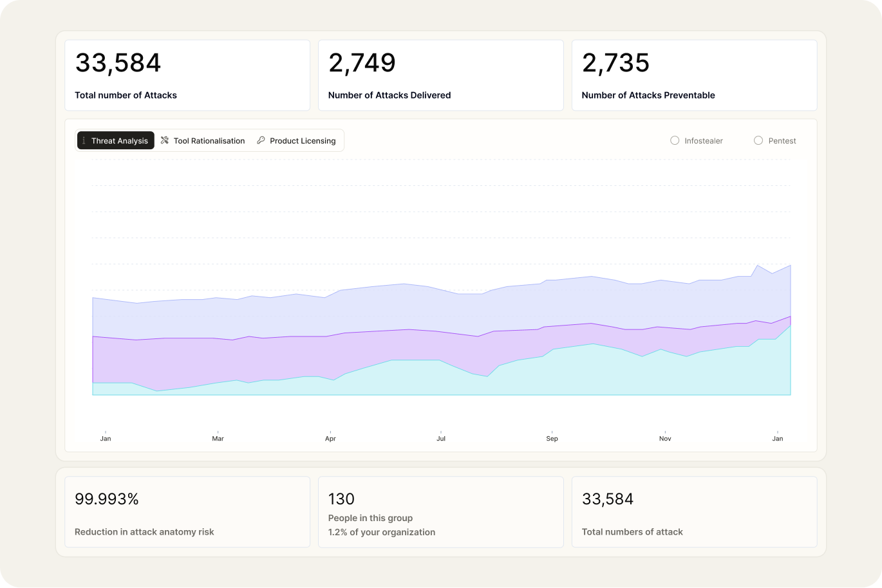The width and height of the screenshot is (882, 588).
Task: Select the Pentest radio button
Action: point(758,140)
